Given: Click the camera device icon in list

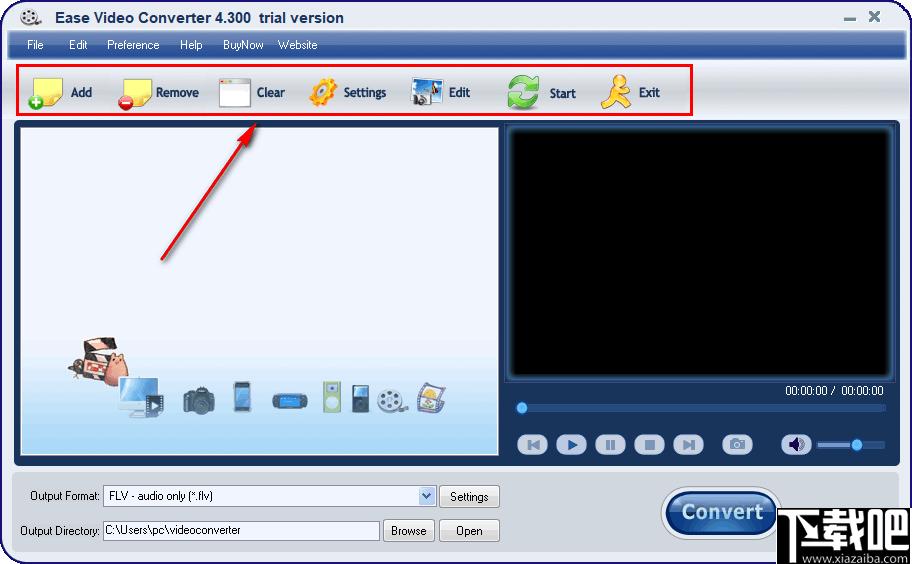Looking at the screenshot, I should [199, 400].
